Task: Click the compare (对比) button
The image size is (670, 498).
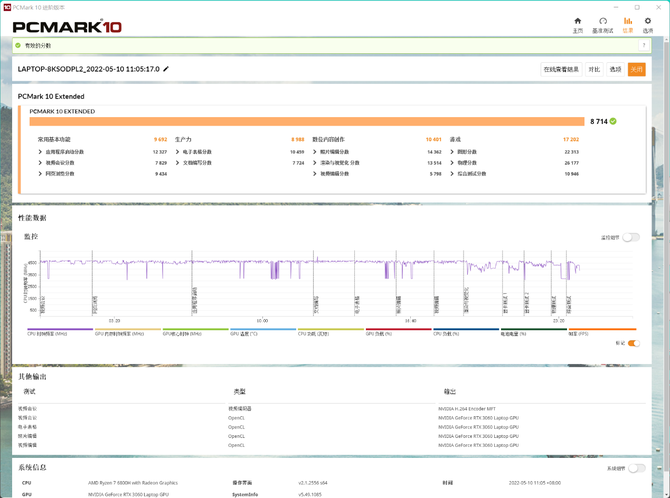Action: 594,69
